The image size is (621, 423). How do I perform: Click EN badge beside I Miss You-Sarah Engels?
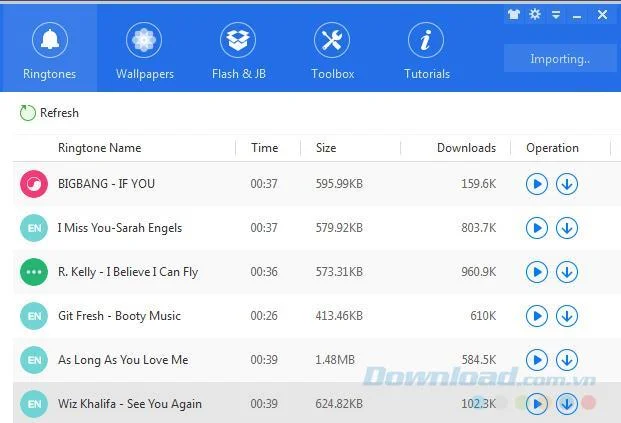click(34, 228)
